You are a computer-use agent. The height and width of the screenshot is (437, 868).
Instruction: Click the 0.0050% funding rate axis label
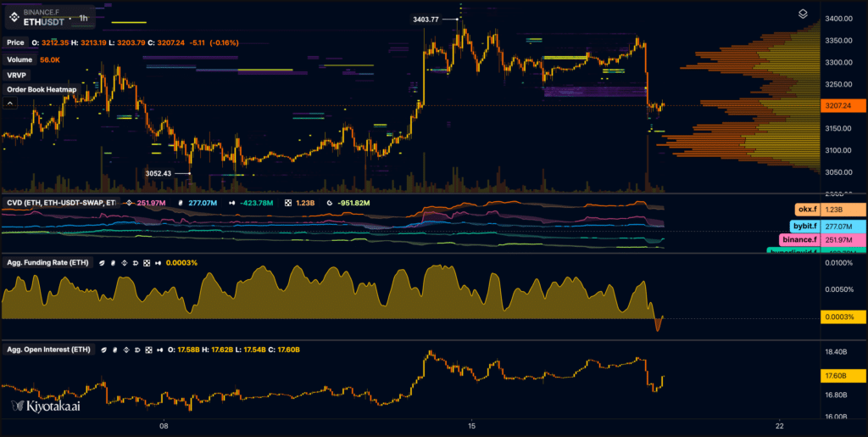(x=839, y=289)
